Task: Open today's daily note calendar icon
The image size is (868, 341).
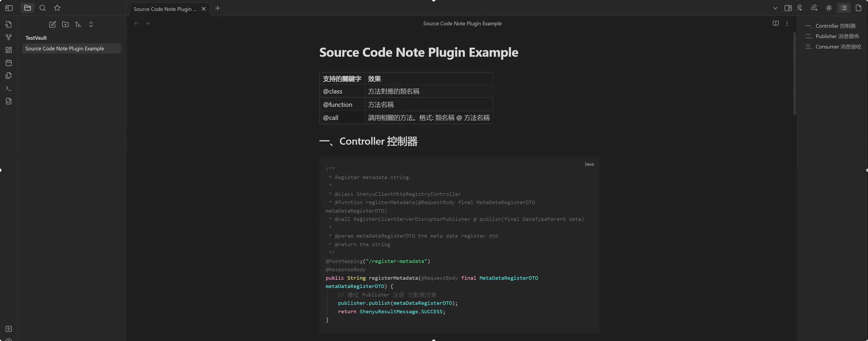Action: tap(9, 63)
